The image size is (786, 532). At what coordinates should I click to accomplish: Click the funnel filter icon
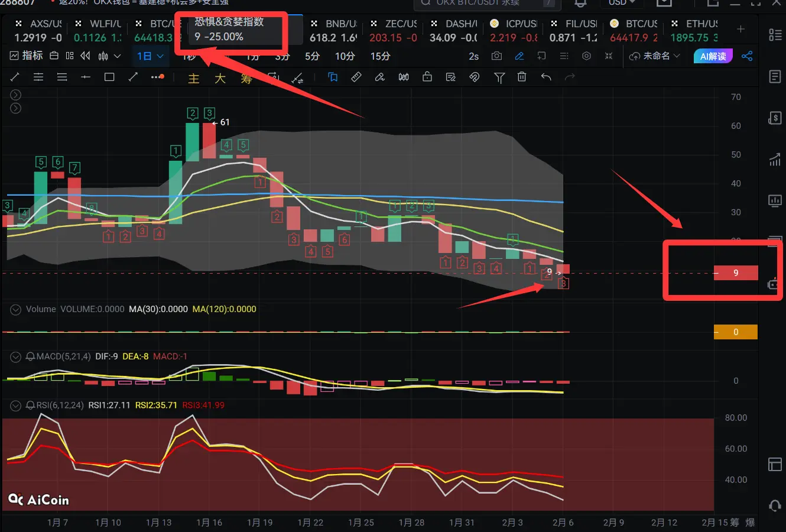pos(499,77)
